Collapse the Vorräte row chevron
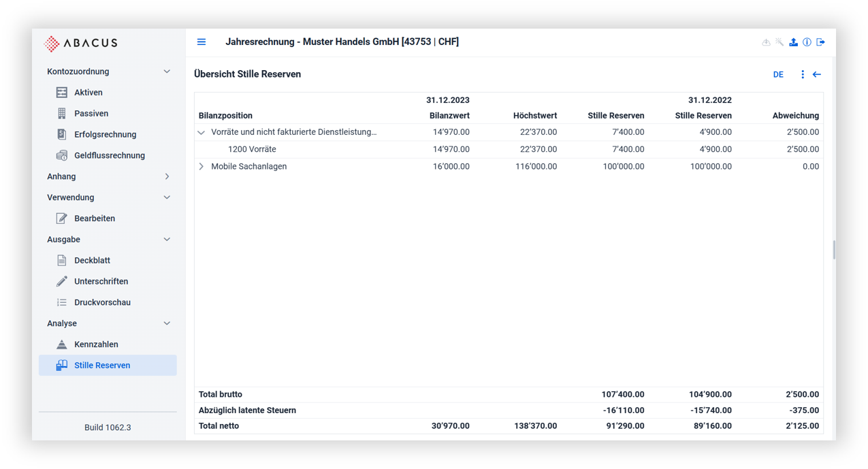 pyautogui.click(x=201, y=133)
